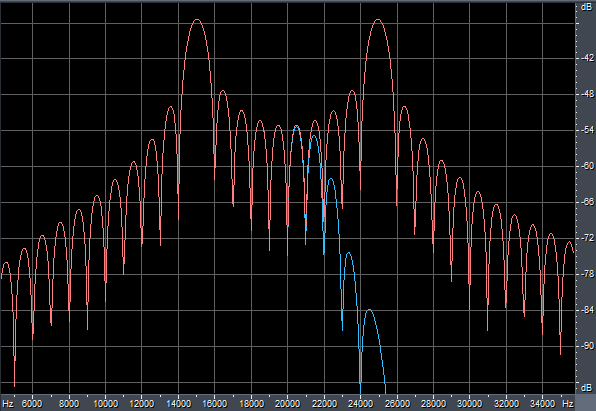Click the Hz unit label at bottom right
Screen dimensions: 596x411
(568, 403)
